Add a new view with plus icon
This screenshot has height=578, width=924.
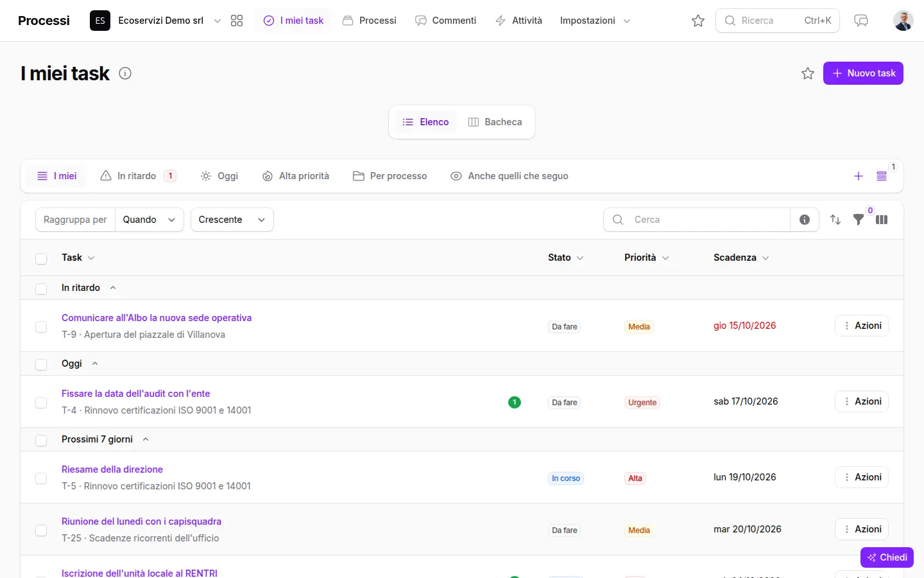(859, 176)
